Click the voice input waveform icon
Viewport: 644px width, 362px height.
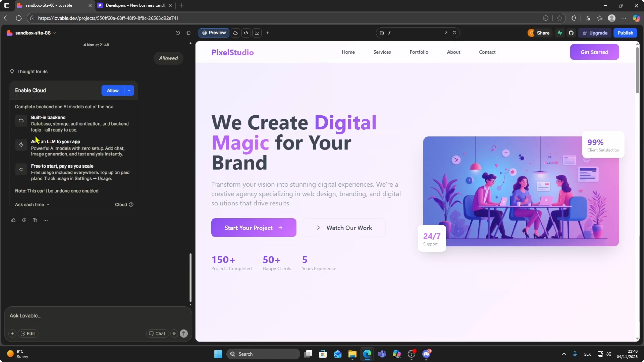[174, 333]
